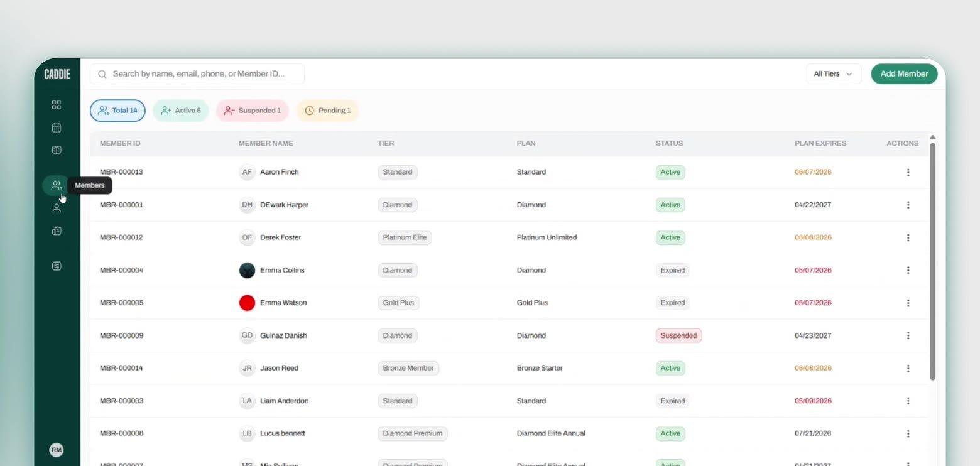Click the Suspended status badge for Gulnaz Danish

(678, 335)
